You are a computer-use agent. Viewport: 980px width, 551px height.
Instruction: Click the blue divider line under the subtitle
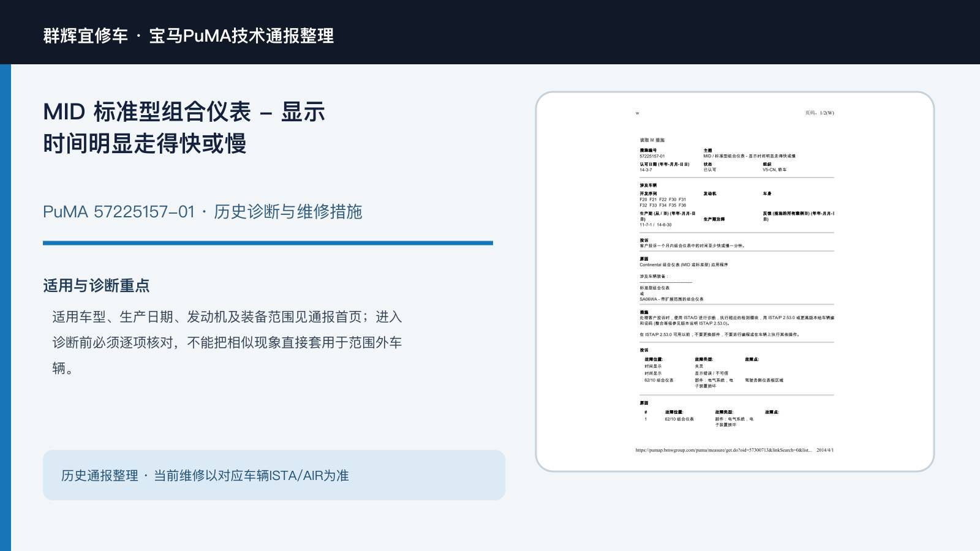click(268, 243)
